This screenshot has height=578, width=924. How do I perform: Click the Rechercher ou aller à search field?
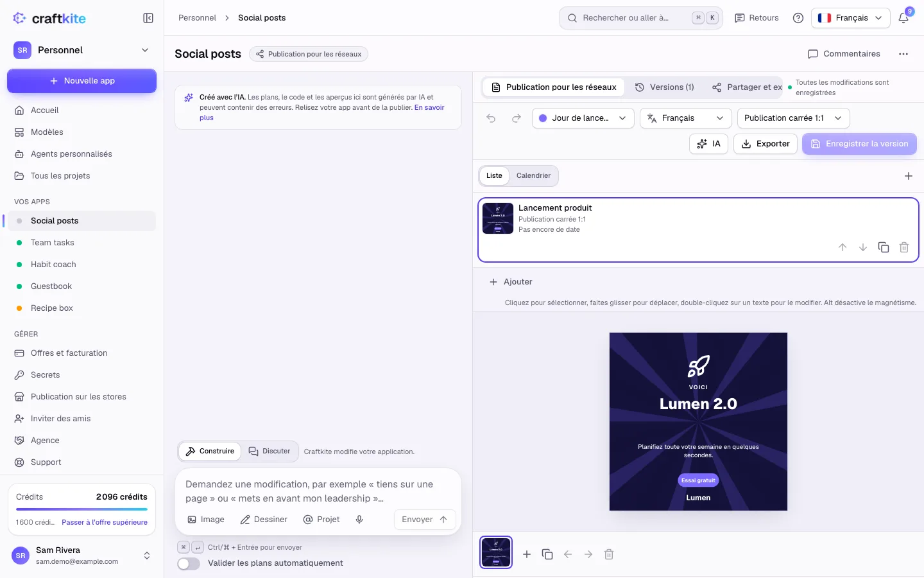(641, 18)
